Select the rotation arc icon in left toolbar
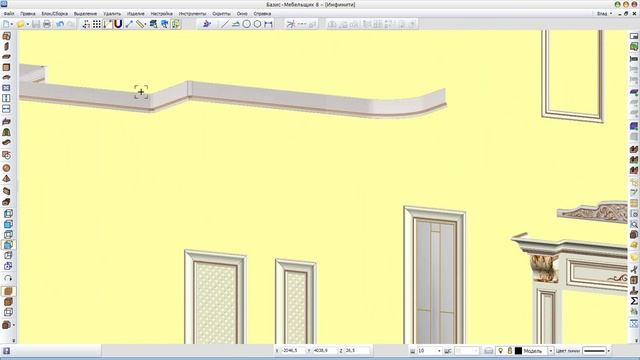The height and width of the screenshot is (360, 640). (8, 278)
